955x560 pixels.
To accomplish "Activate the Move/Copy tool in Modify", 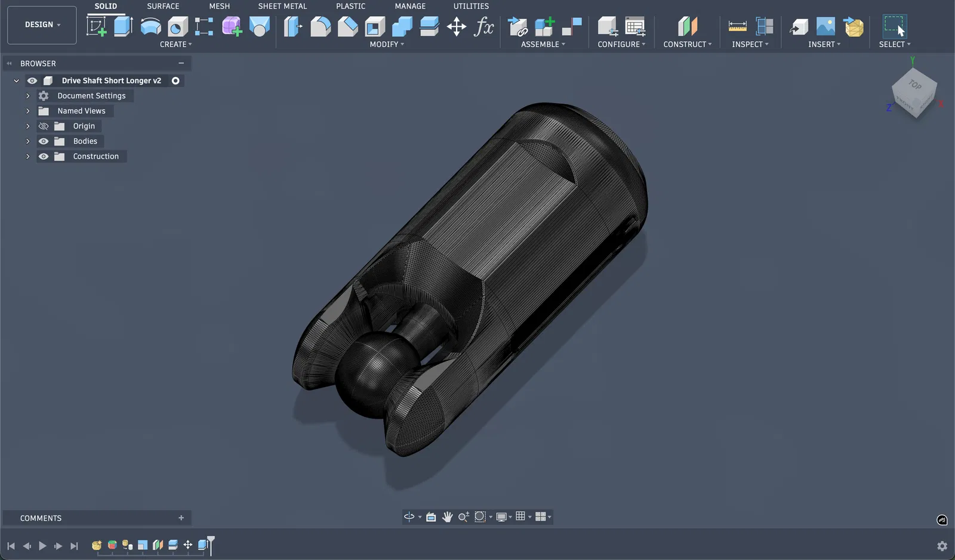I will point(457,26).
